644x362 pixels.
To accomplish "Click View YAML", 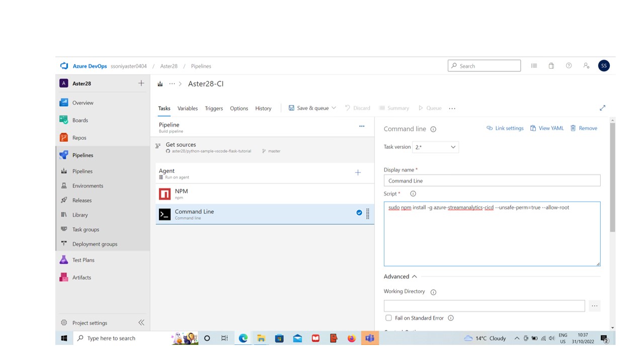I will point(547,128).
